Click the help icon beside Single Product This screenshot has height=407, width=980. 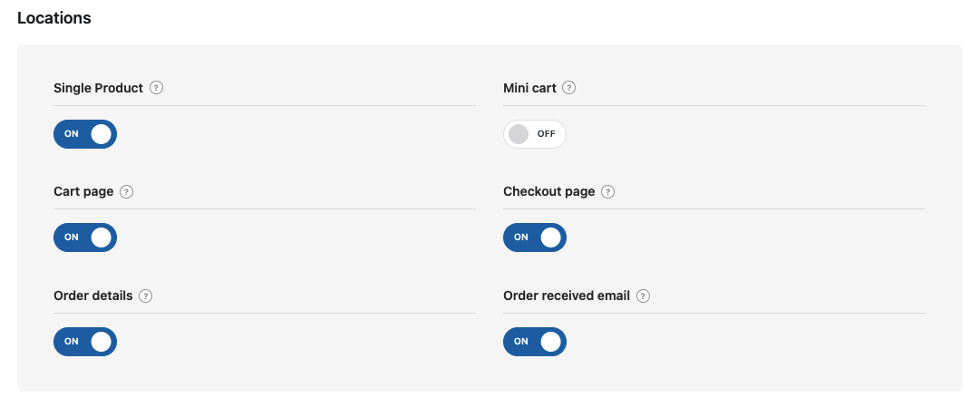(157, 88)
